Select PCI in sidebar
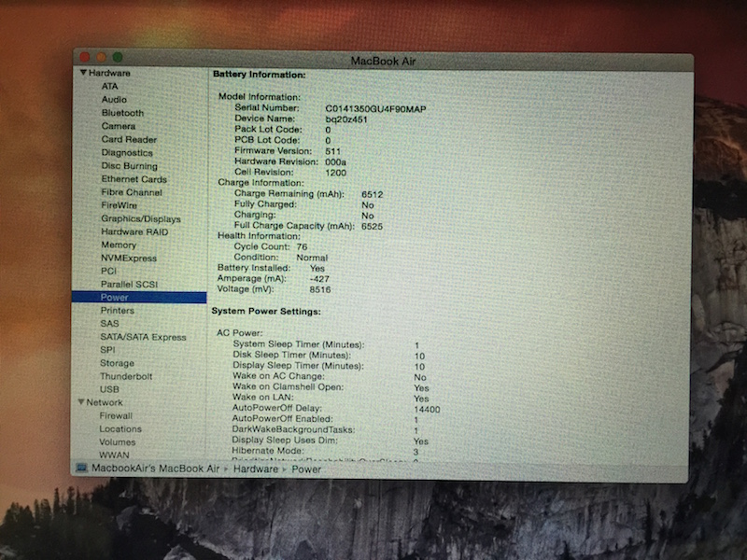747x560 pixels. tap(108, 271)
